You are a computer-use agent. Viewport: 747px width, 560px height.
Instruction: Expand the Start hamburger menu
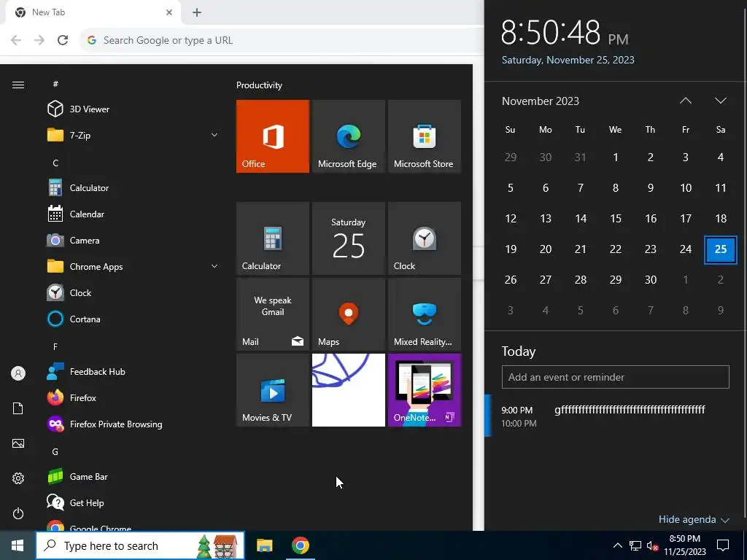18,85
